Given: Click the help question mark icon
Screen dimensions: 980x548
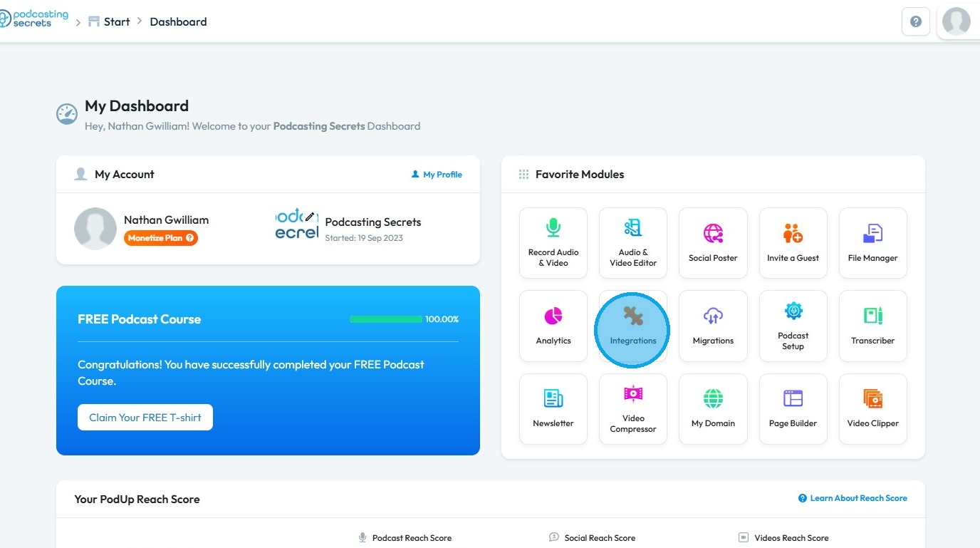Looking at the screenshot, I should pyautogui.click(x=916, y=21).
